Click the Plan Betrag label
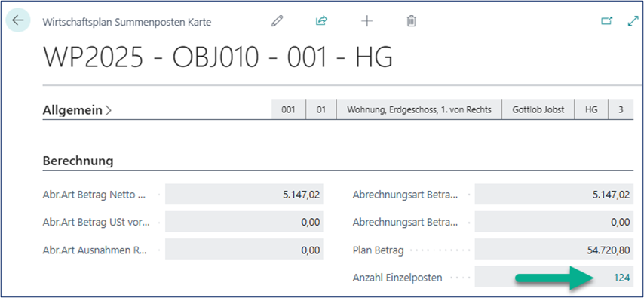This screenshot has width=644, height=298. (378, 250)
